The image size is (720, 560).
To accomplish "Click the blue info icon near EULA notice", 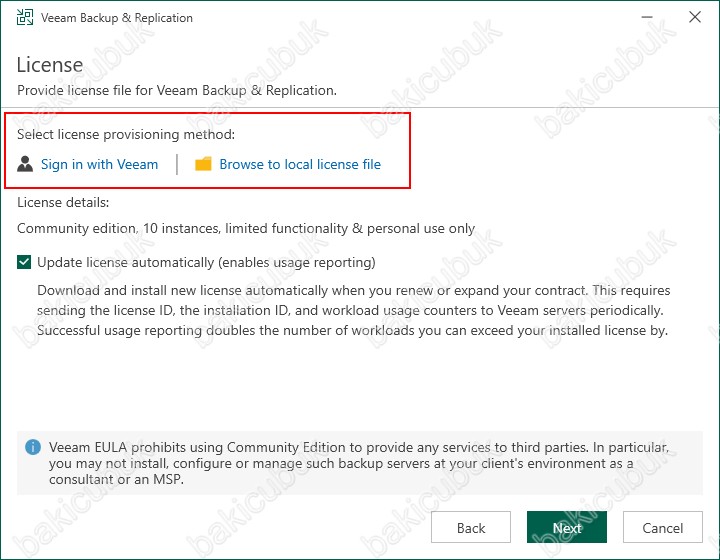I will coord(33,447).
